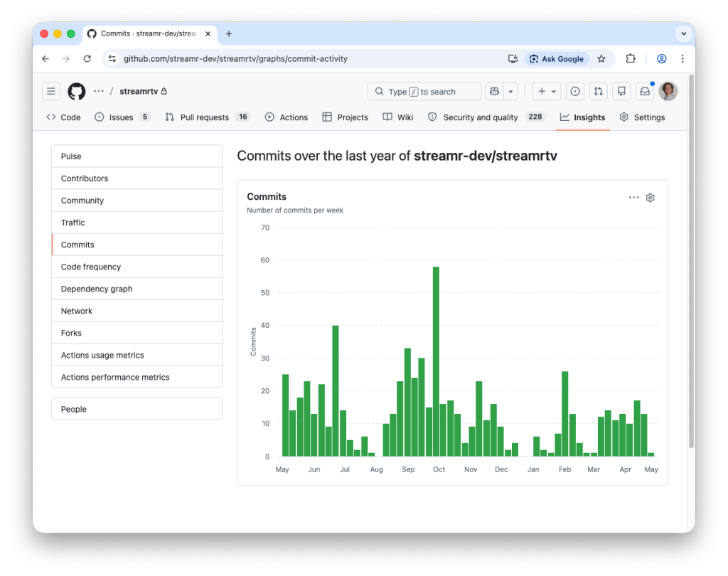Switch to the Pull requests tab
The image size is (728, 576).
pos(208,117)
